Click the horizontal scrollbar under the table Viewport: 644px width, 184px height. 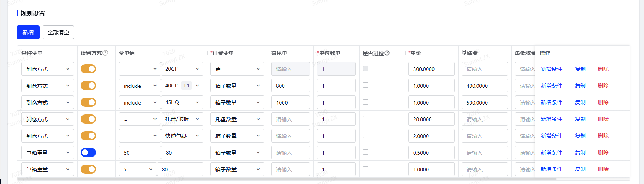(x=287, y=179)
